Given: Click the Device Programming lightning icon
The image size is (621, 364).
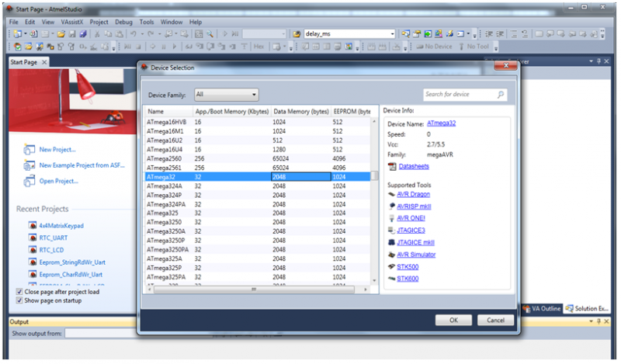Looking at the screenshot, I should pos(449,34).
